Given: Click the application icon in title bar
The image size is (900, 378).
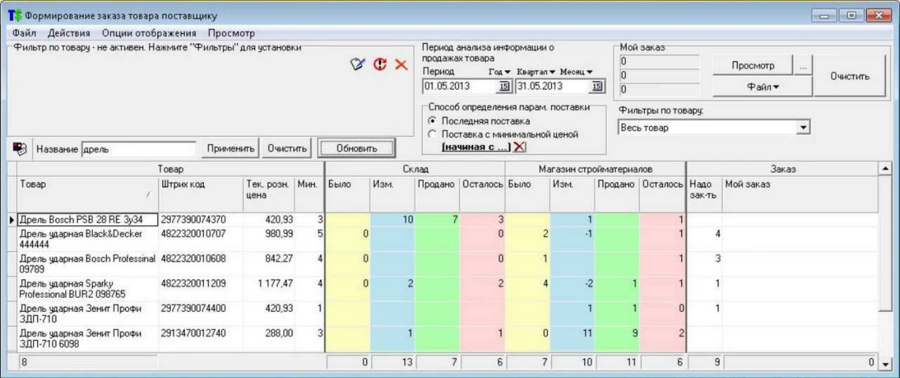Looking at the screenshot, I should [14, 15].
